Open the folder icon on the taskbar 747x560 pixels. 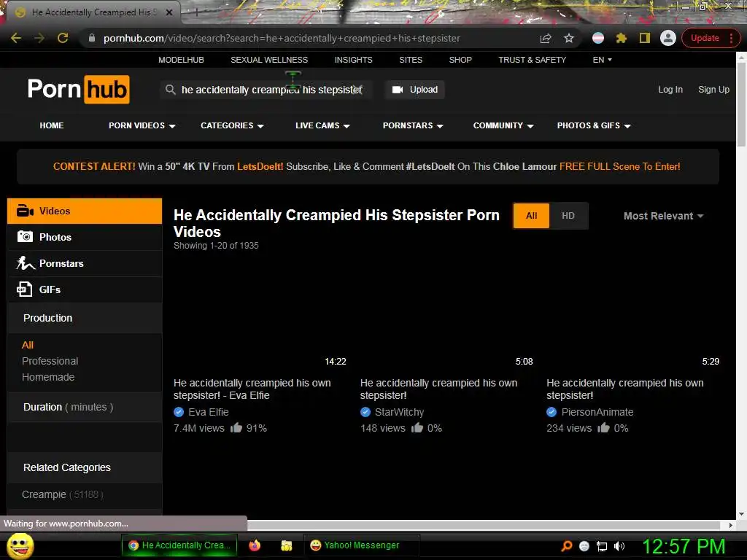(x=286, y=545)
